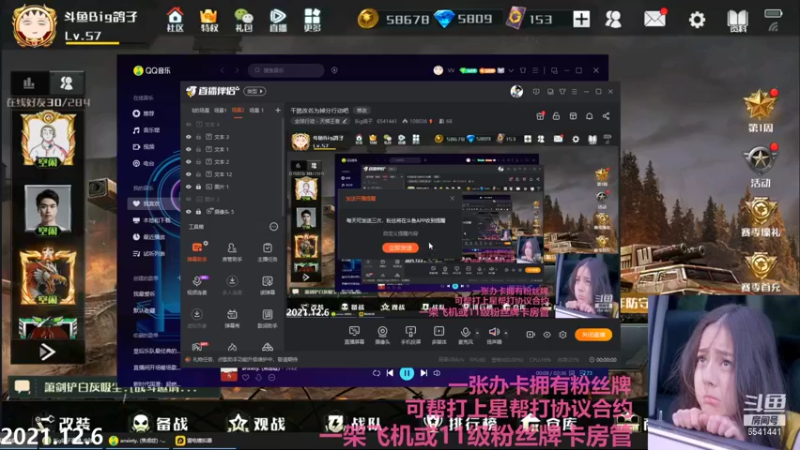Add 多媒体 media source
Viewport: 800px width, 450px height.
coord(439,335)
